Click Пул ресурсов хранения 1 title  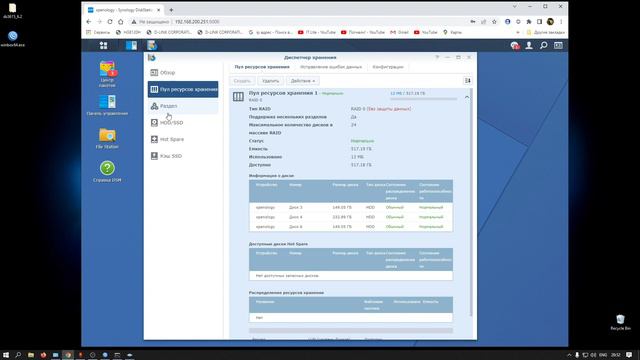283,93
